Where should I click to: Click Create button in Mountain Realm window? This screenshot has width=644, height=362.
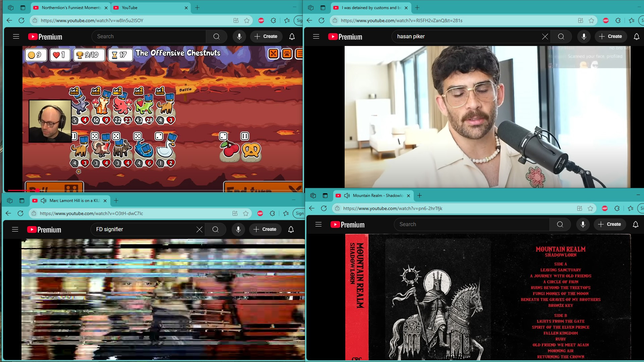[609, 224]
